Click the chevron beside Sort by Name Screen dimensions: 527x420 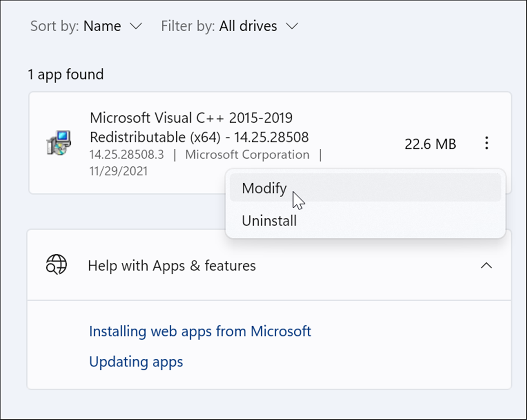pyautogui.click(x=135, y=27)
